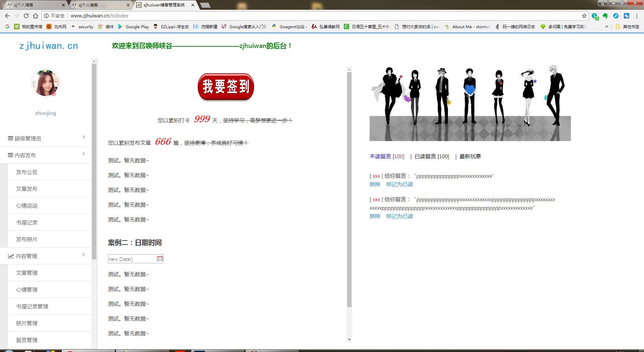Open Google Play bookmark
644x352 pixels.
(x=133, y=27)
